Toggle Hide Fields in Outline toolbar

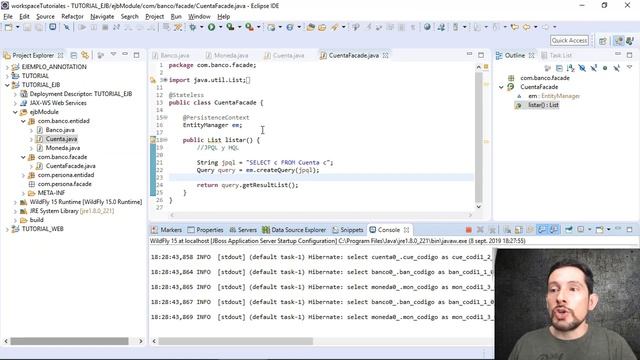(x=582, y=68)
